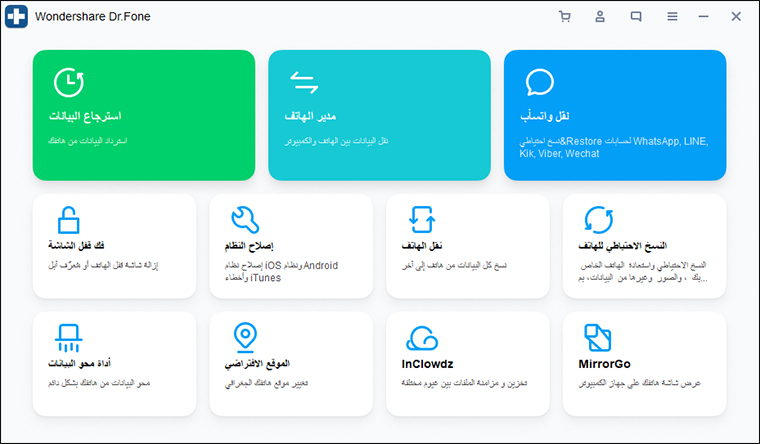Open the shopping cart icon
The height and width of the screenshot is (444, 760).
point(564,17)
